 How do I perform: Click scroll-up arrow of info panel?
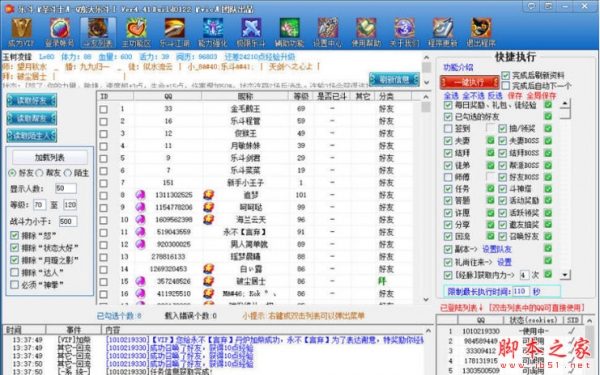click(426, 57)
